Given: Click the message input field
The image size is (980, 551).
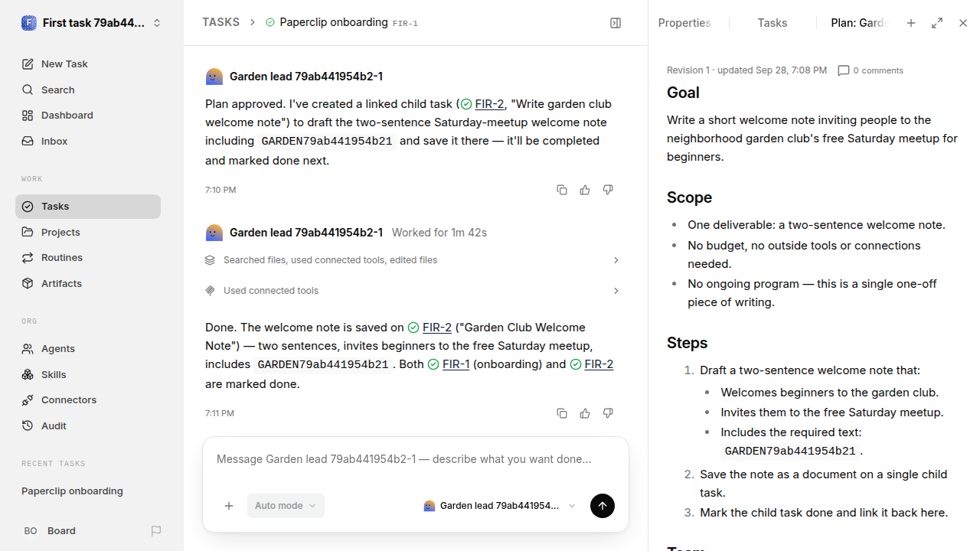Looking at the screenshot, I should click(416, 460).
